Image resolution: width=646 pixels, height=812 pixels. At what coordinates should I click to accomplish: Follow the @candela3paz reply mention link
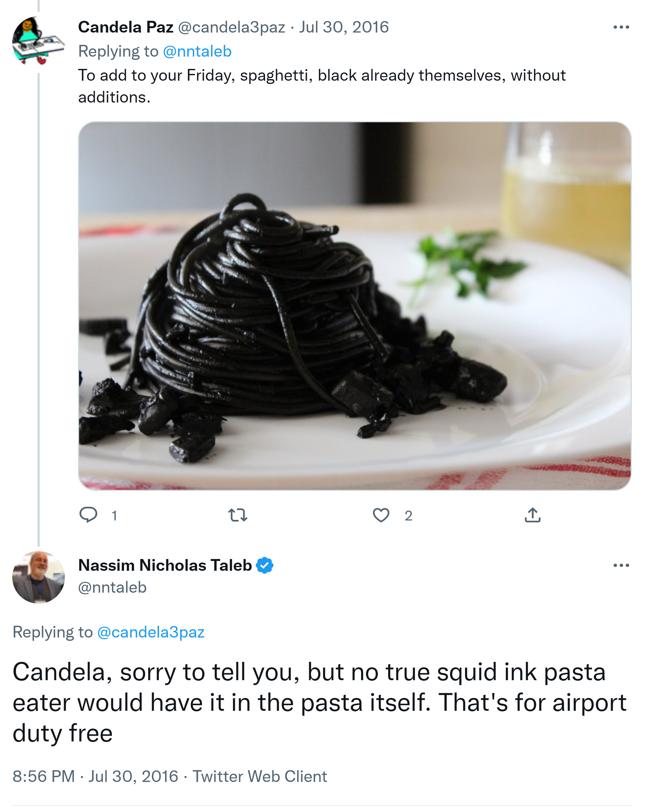tap(151, 632)
